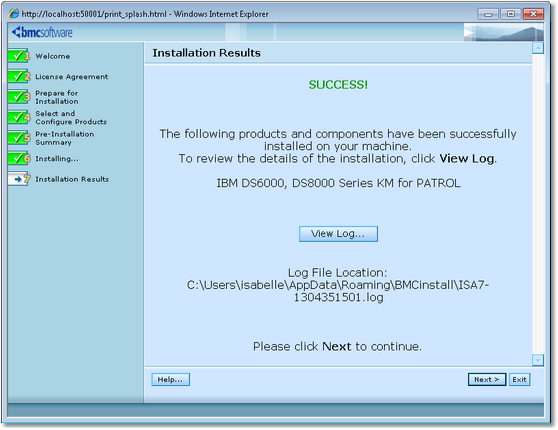Open the View Log... button

coord(338,234)
